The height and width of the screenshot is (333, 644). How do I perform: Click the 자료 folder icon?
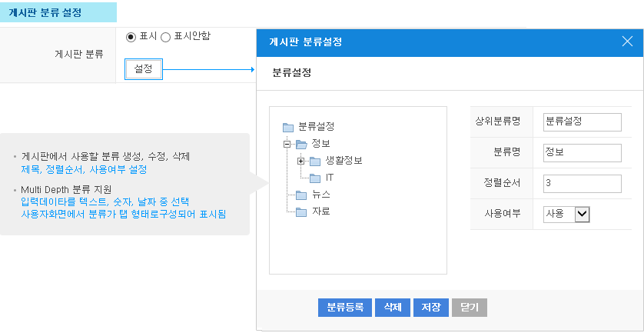[x=301, y=212]
